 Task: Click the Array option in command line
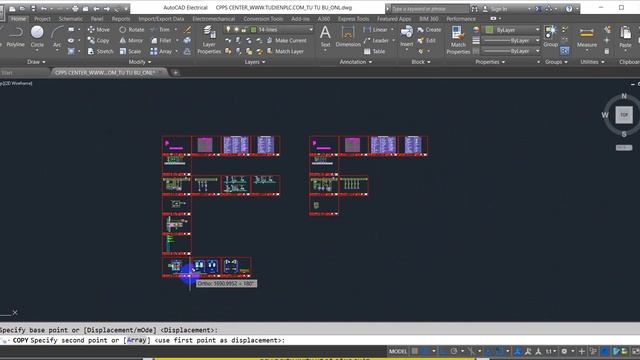pyautogui.click(x=136, y=340)
